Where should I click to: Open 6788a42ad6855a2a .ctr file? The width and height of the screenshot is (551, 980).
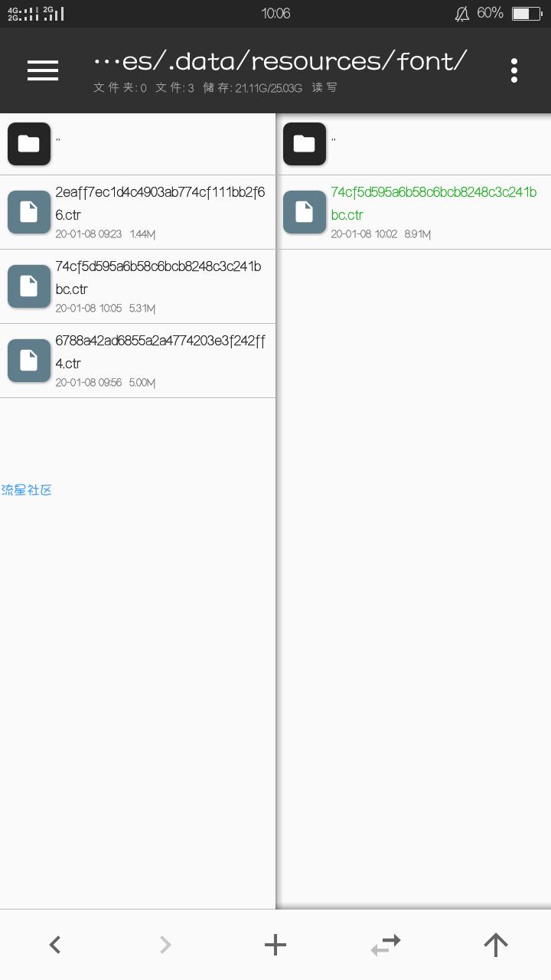tap(138, 361)
